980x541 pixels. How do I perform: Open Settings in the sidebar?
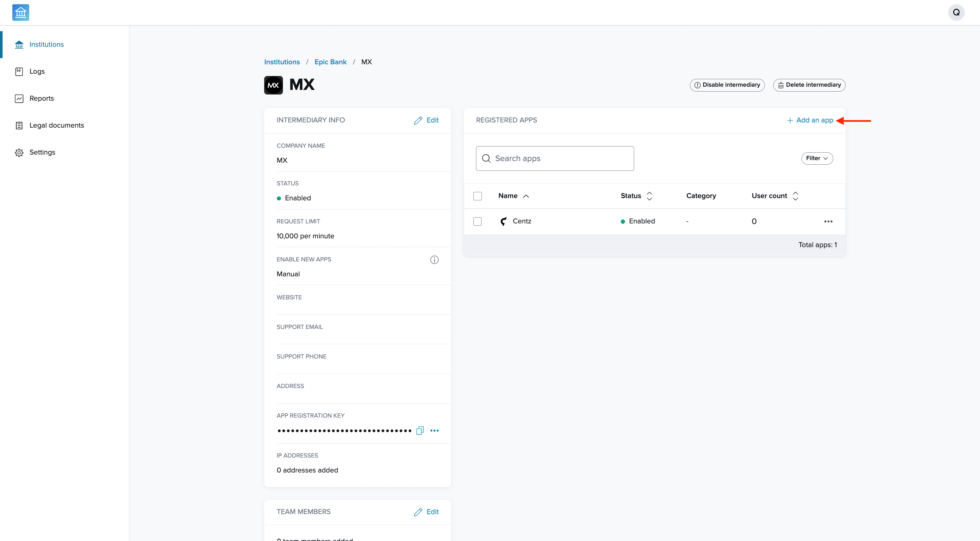point(42,153)
